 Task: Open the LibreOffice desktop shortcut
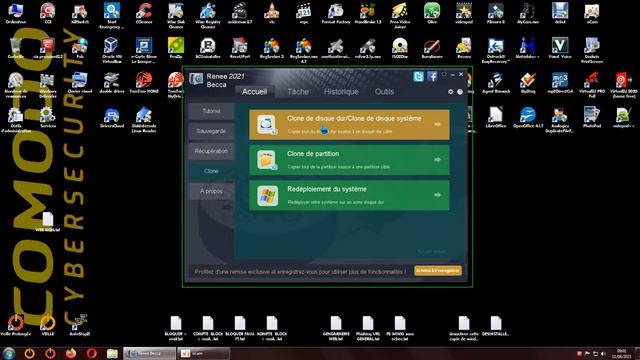496,117
